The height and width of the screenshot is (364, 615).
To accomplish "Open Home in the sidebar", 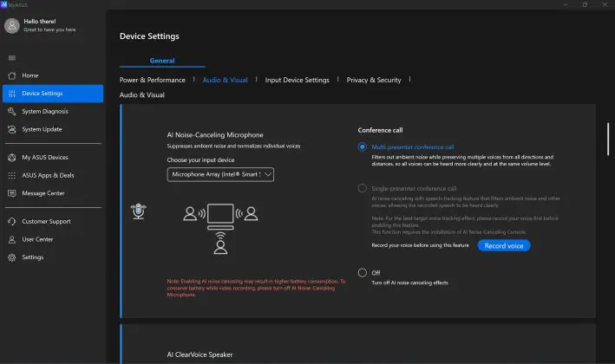I will pos(53,75).
